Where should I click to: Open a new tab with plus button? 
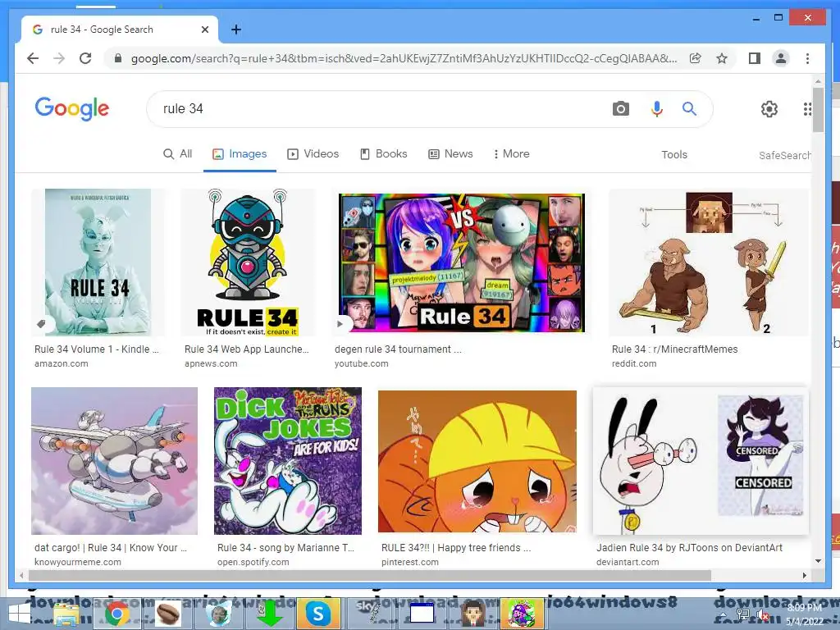coord(236,30)
